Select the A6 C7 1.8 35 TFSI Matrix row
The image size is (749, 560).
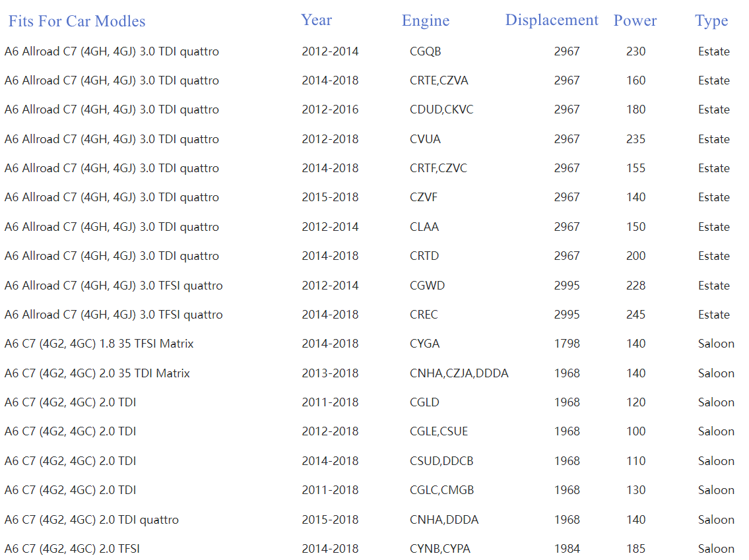[x=99, y=344]
